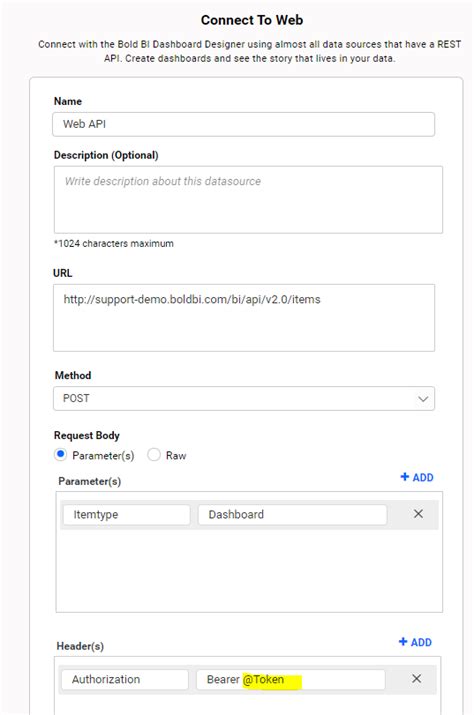
Task: Add a new request parameter
Action: 417,477
